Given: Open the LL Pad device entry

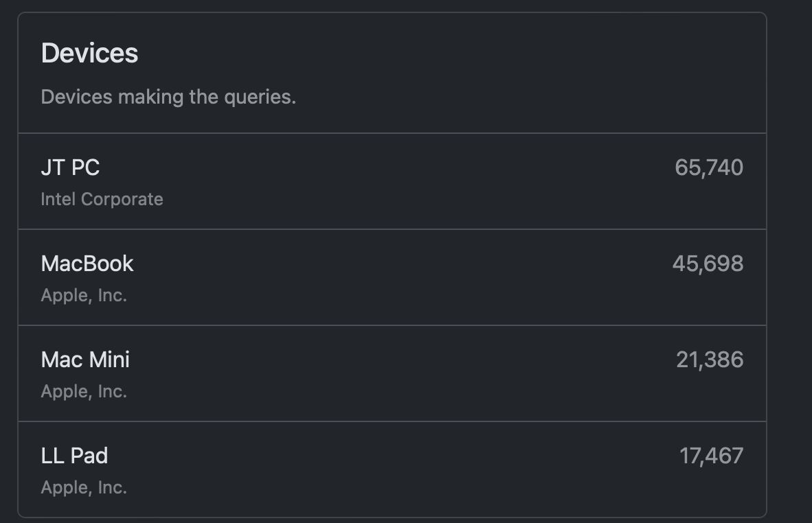Looking at the screenshot, I should (74, 456).
